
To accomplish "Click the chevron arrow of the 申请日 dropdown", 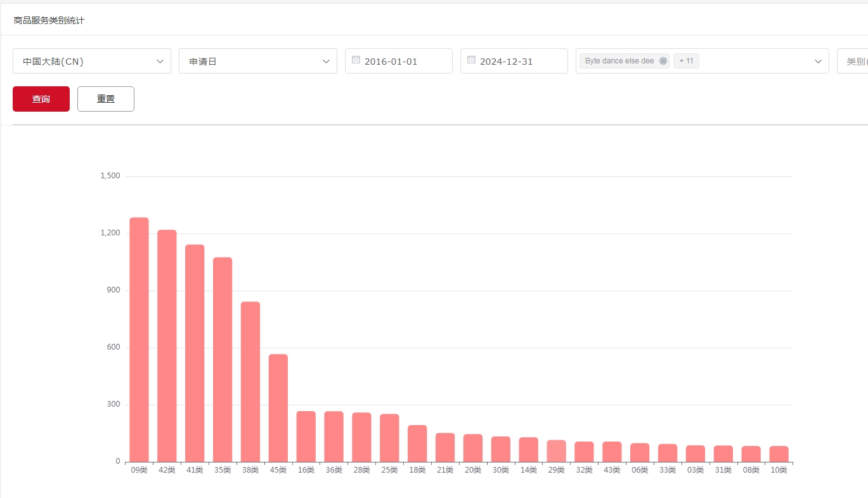I will [x=326, y=62].
